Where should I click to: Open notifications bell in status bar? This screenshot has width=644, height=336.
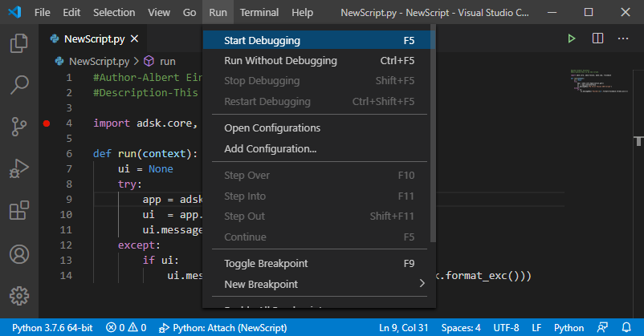click(x=626, y=327)
